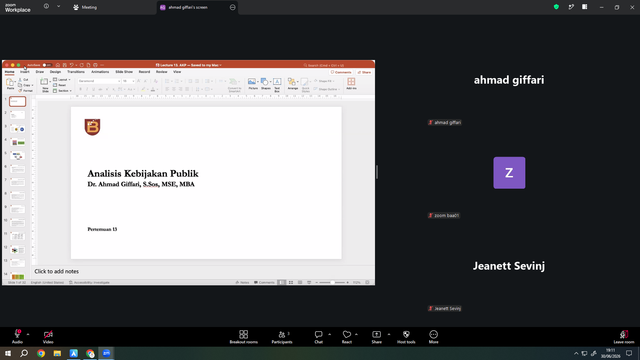Toggle Notes pane in status bar
Viewport: 640px width, 360px height.
(x=242, y=282)
